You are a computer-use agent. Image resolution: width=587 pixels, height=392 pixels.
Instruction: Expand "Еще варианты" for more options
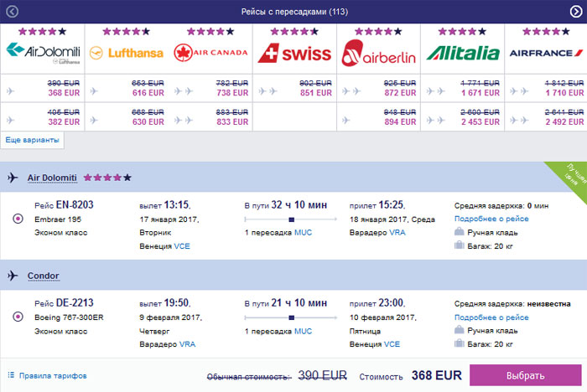32,141
